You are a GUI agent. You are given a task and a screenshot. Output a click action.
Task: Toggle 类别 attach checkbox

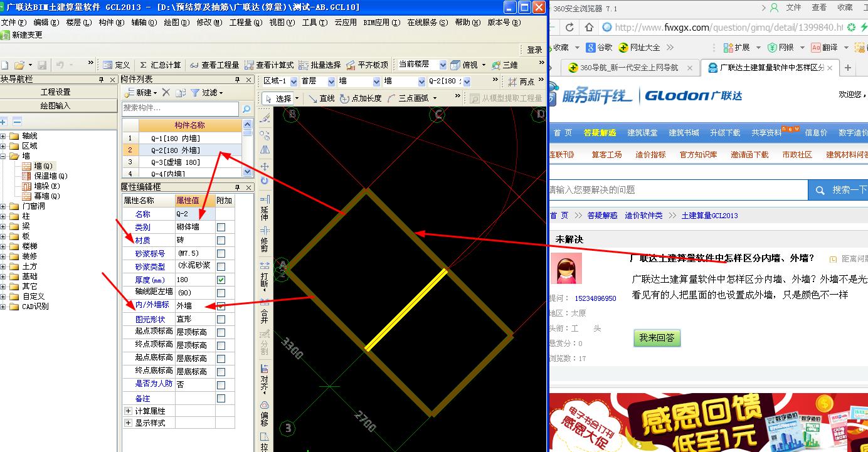[221, 227]
